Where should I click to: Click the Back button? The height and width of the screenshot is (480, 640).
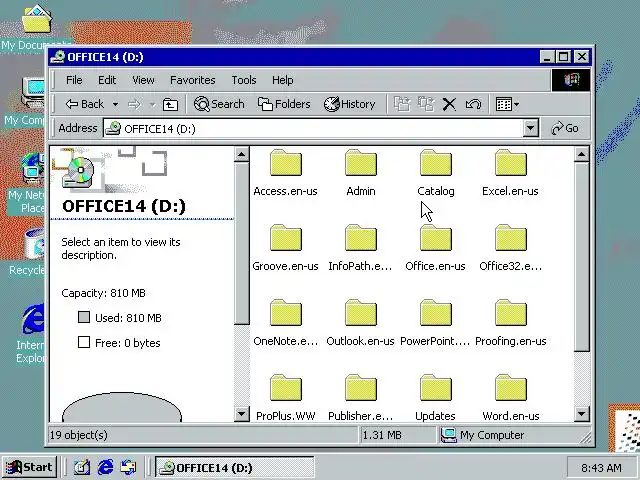(x=85, y=104)
